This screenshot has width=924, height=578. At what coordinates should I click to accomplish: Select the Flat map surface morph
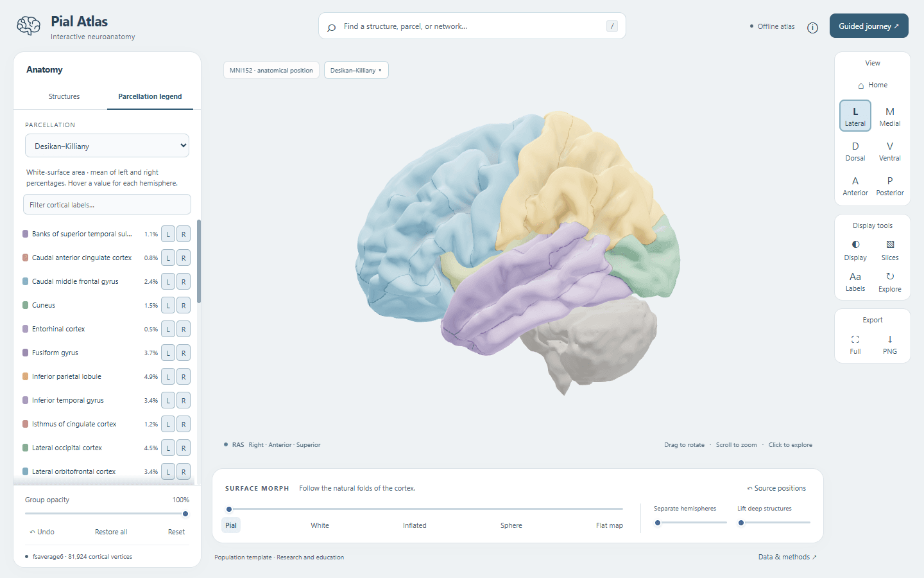[610, 525]
